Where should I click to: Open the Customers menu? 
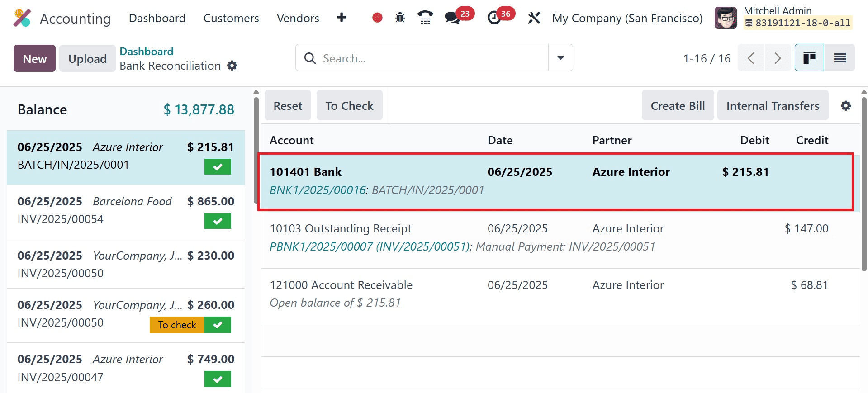(x=231, y=18)
